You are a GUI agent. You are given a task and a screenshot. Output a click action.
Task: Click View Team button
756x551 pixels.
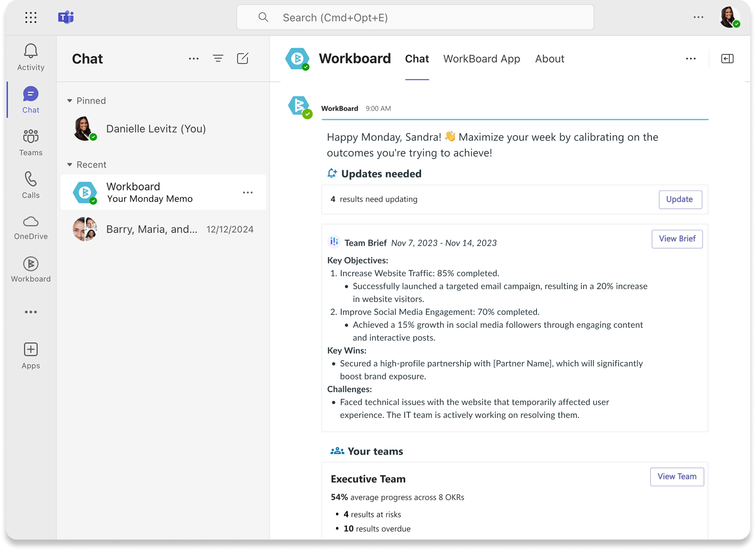click(677, 477)
